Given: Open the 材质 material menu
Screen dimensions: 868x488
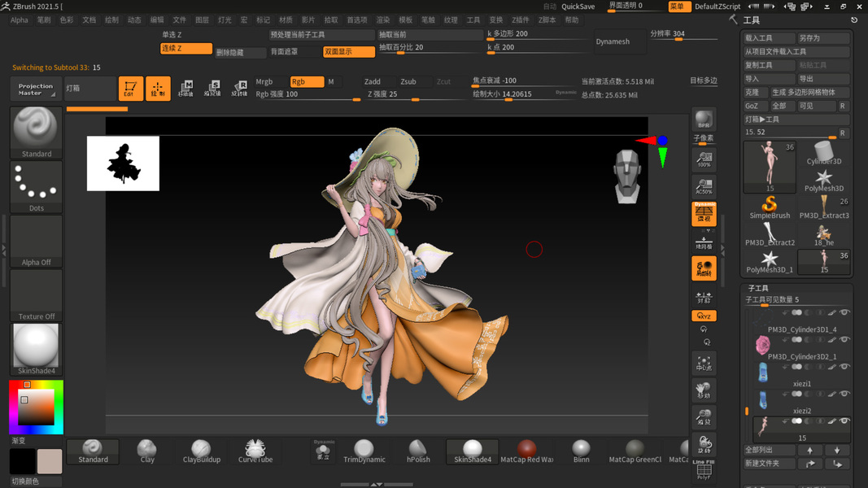Looking at the screenshot, I should [286, 20].
